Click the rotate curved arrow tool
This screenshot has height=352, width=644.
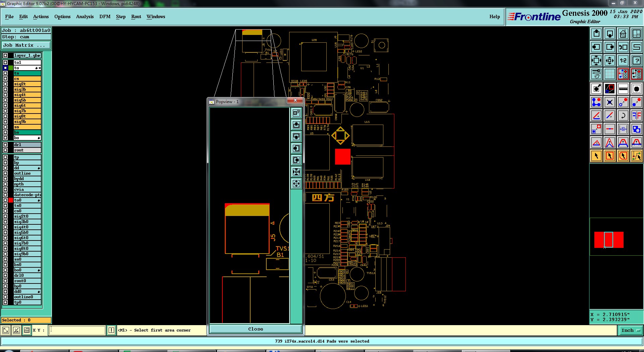pyautogui.click(x=623, y=116)
